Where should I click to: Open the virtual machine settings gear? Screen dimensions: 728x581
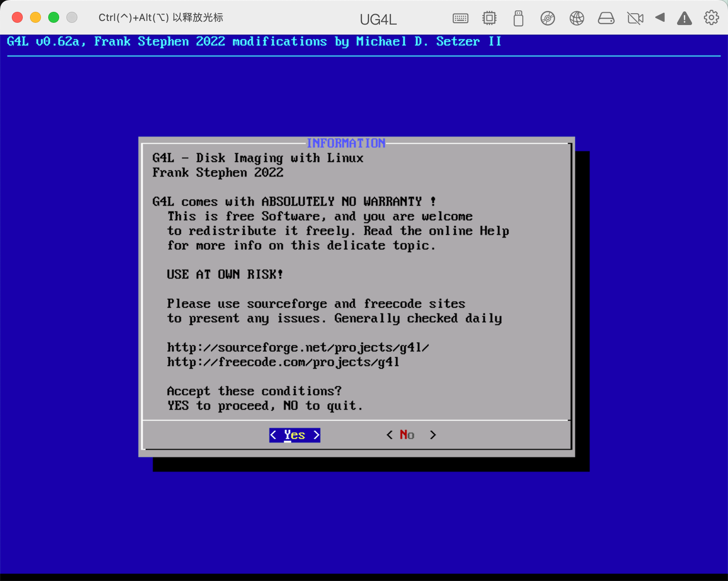pyautogui.click(x=711, y=18)
